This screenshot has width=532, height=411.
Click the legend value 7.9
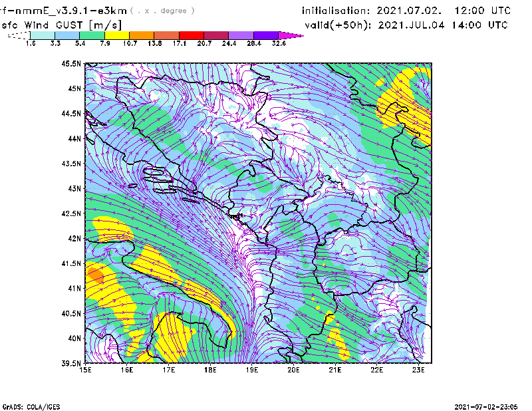[x=105, y=43]
